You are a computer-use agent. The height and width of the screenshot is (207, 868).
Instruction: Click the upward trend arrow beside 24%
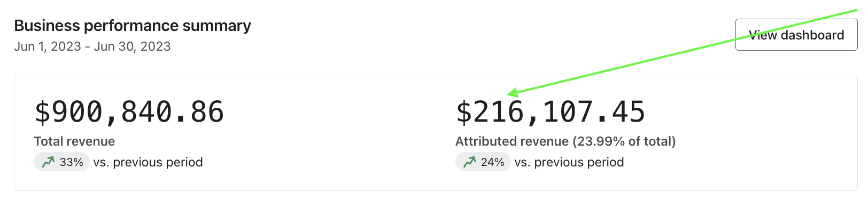(x=469, y=162)
